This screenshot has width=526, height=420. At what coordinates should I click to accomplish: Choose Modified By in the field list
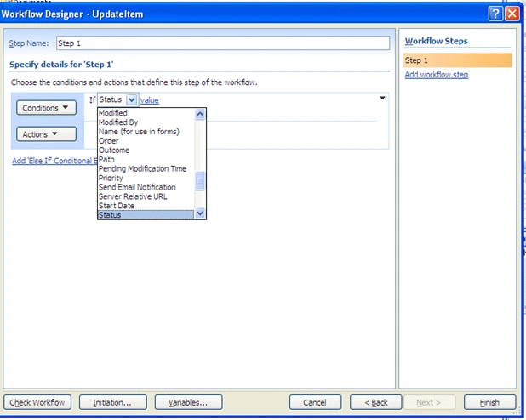click(x=118, y=122)
